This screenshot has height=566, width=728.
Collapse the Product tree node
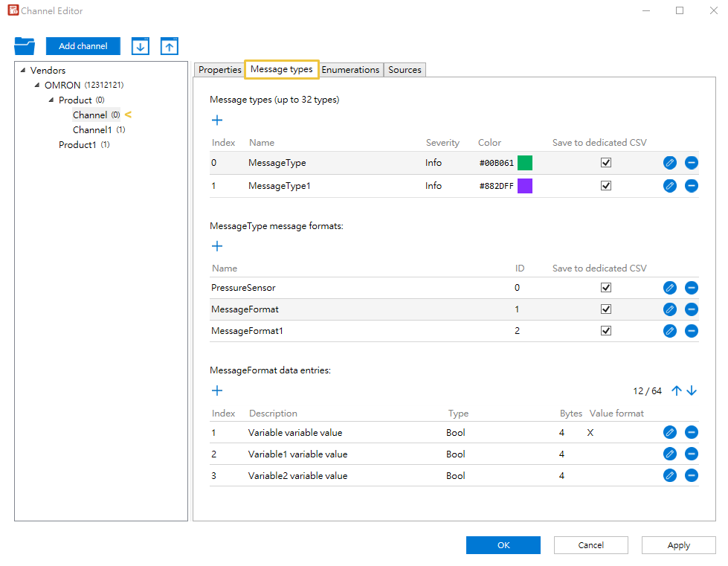[51, 100]
